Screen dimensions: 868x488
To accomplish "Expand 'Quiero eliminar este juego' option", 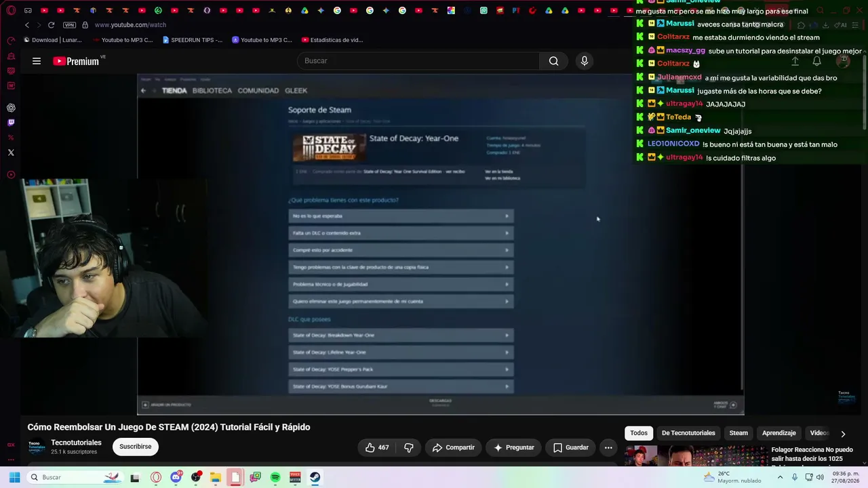I will 401,302.
